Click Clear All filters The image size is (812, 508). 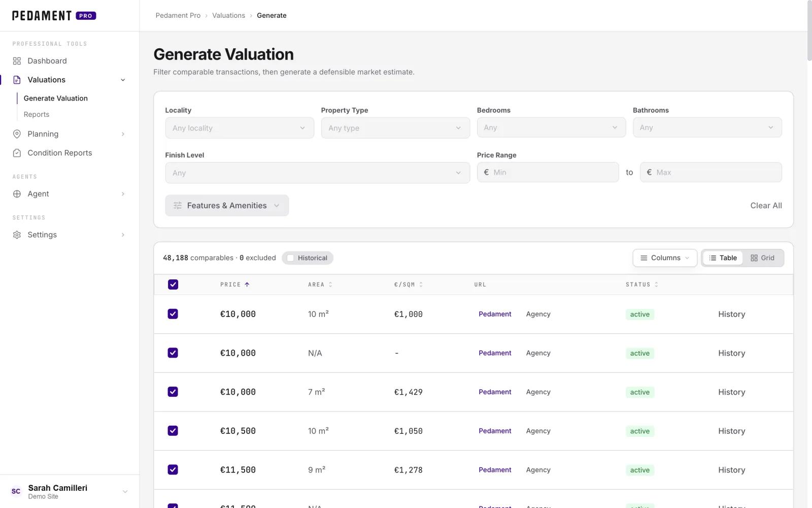[x=766, y=206]
